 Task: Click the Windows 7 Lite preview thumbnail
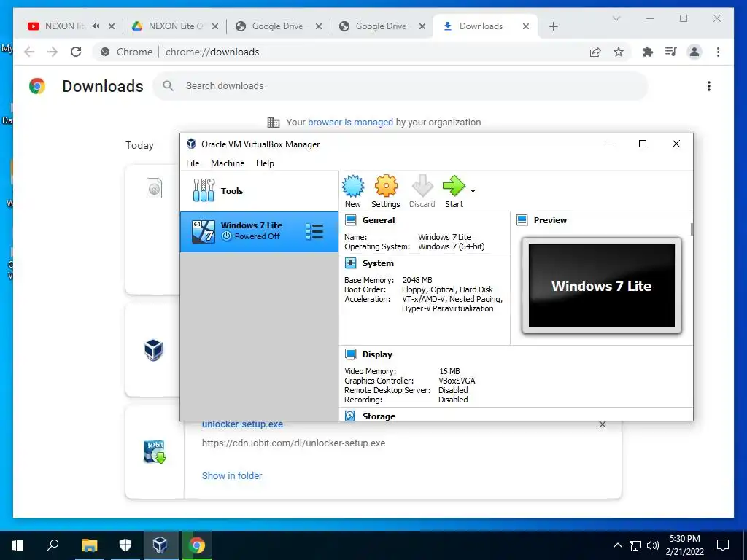click(x=602, y=286)
